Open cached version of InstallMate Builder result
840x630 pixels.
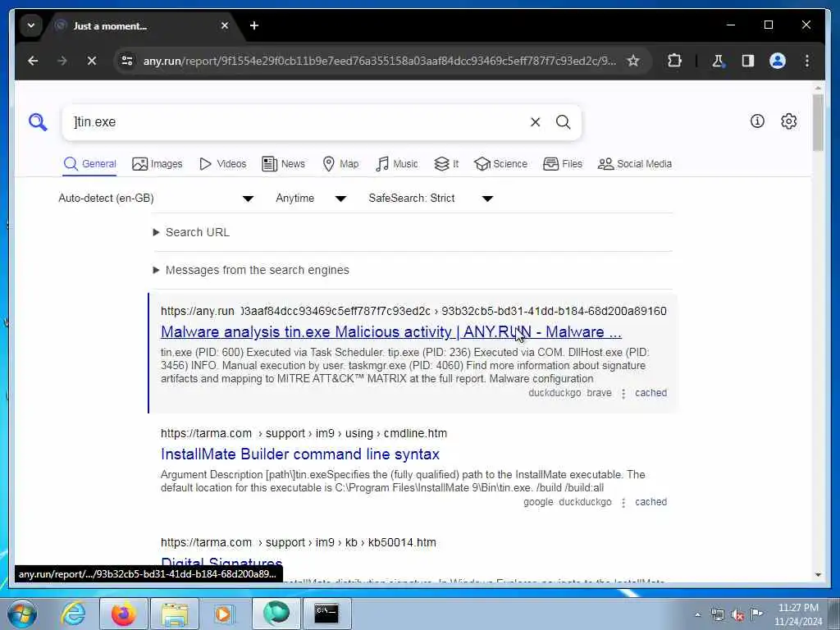(x=651, y=503)
